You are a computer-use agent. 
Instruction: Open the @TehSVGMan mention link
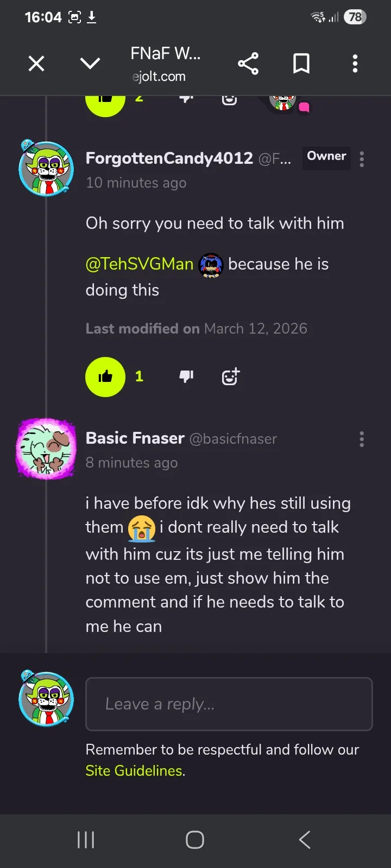(140, 264)
